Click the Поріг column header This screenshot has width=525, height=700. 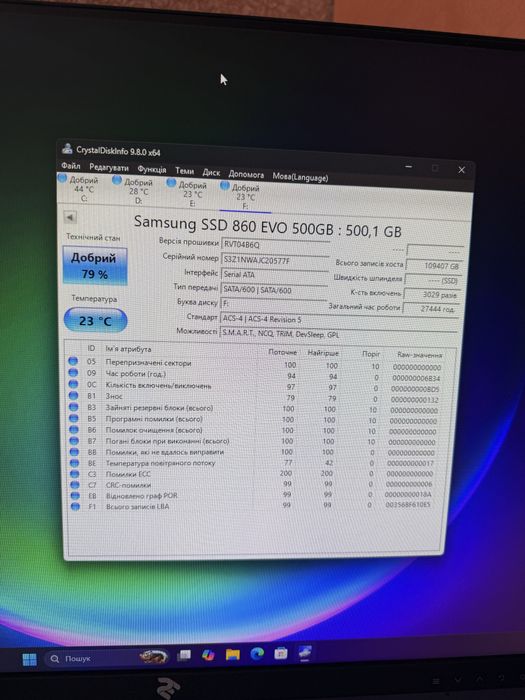point(371,354)
